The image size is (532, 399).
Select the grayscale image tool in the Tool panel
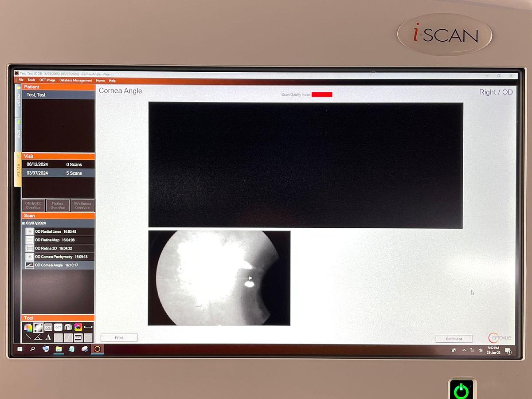39,327
